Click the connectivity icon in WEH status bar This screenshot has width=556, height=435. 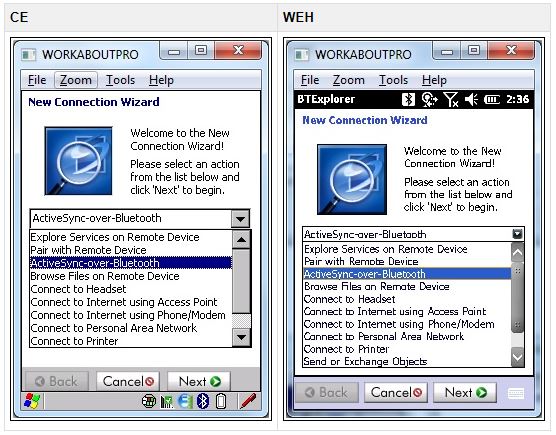429,100
